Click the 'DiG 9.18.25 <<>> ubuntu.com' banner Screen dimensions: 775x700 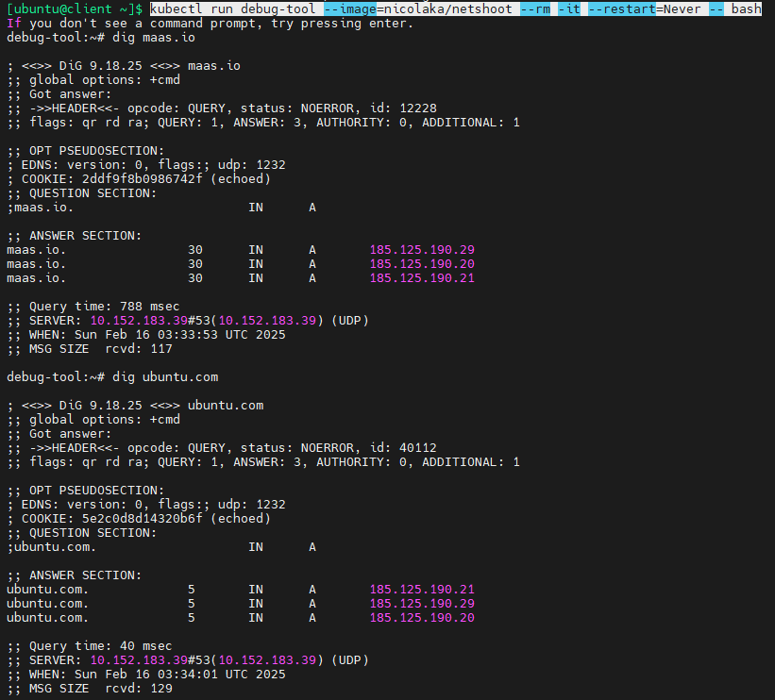click(161, 405)
